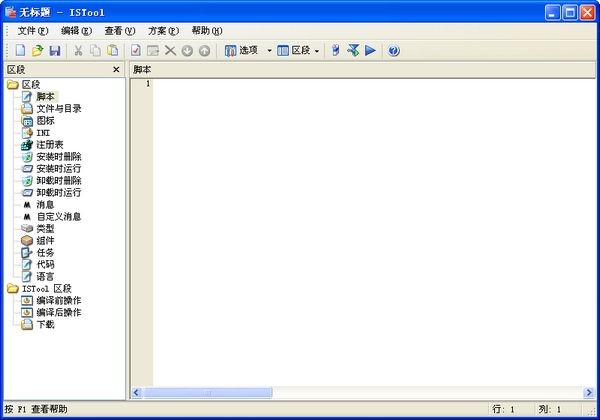
Task: Delete item with the X toolbar icon
Action: pos(170,50)
